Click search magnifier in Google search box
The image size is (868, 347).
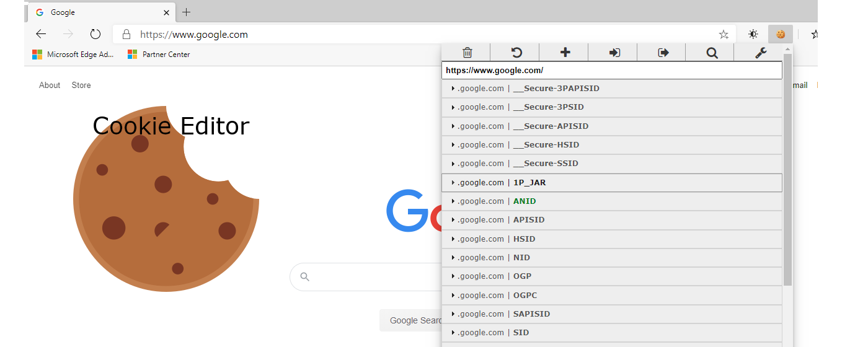[304, 276]
